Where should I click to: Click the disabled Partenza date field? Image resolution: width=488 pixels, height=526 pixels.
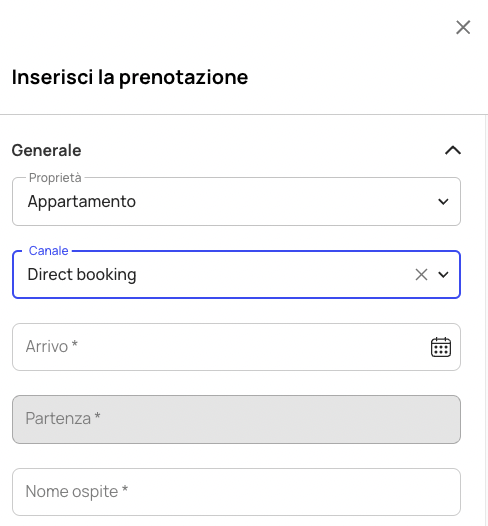coord(236,419)
